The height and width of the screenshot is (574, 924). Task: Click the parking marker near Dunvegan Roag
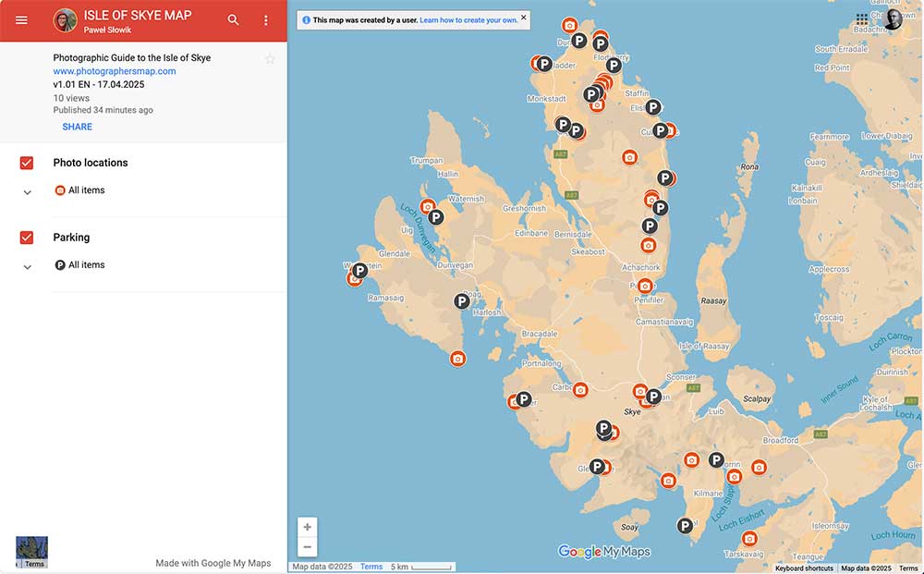(x=462, y=301)
